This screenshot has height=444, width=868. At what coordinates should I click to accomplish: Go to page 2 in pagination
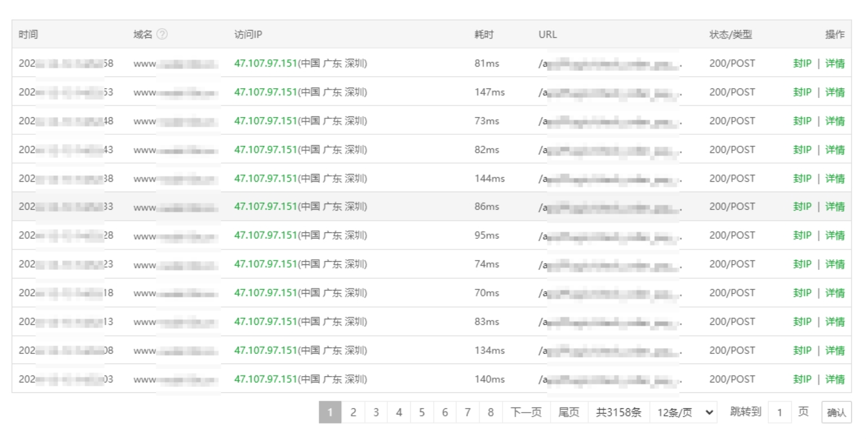(x=353, y=413)
